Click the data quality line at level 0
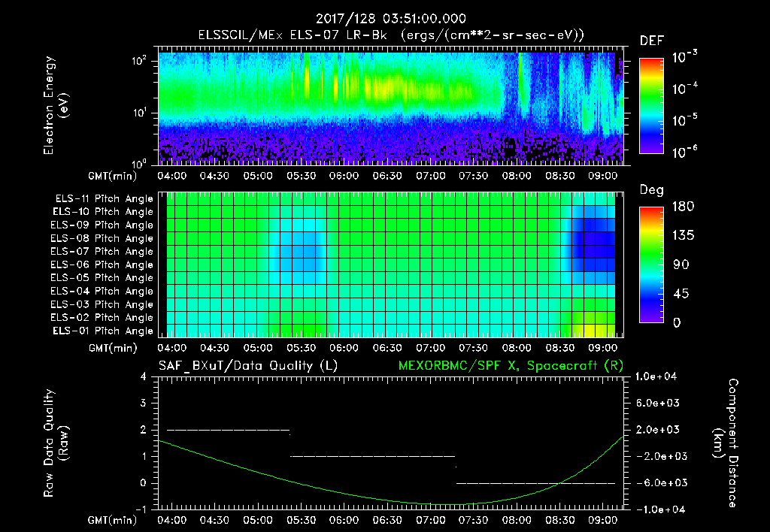The width and height of the screenshot is (770, 532). coord(535,483)
